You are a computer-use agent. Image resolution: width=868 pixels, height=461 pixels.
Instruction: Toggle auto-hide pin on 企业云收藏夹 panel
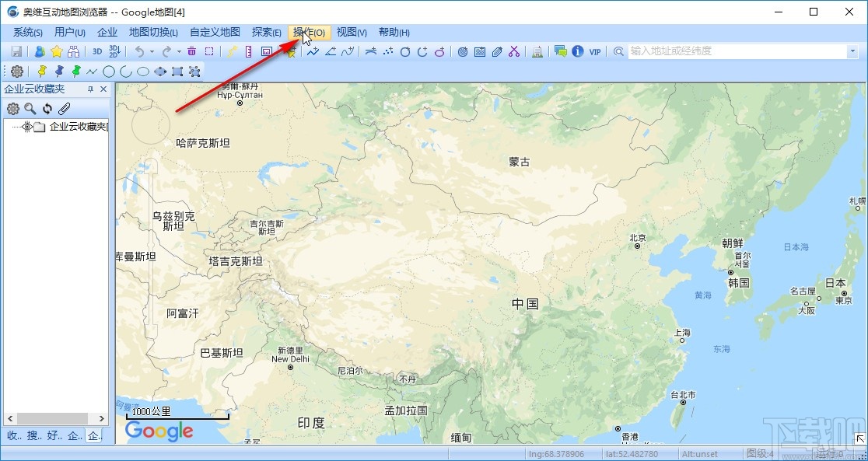(x=91, y=89)
